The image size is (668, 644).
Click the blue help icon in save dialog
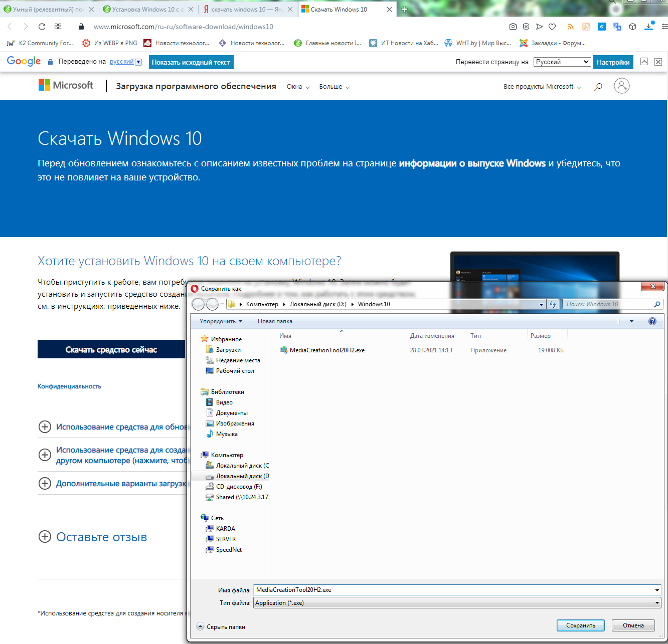(652, 321)
